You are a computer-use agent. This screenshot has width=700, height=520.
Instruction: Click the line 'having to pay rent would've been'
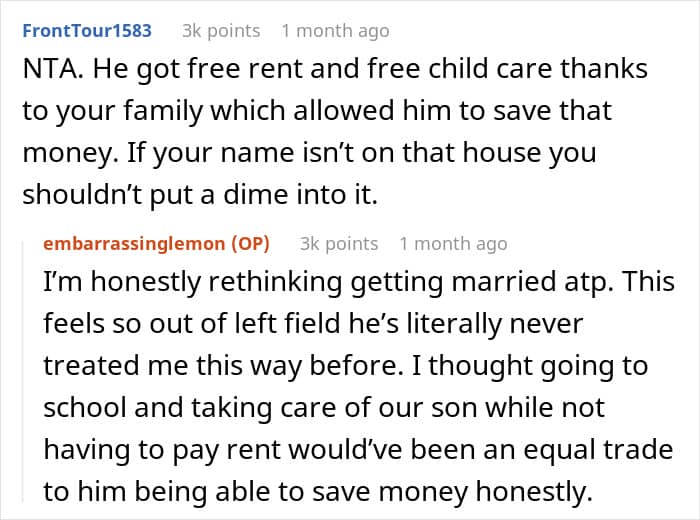click(358, 449)
